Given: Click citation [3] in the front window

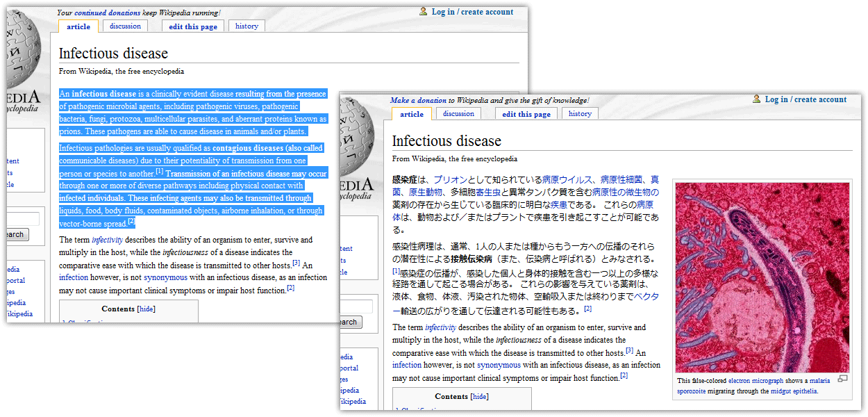Looking at the screenshot, I should point(630,350).
